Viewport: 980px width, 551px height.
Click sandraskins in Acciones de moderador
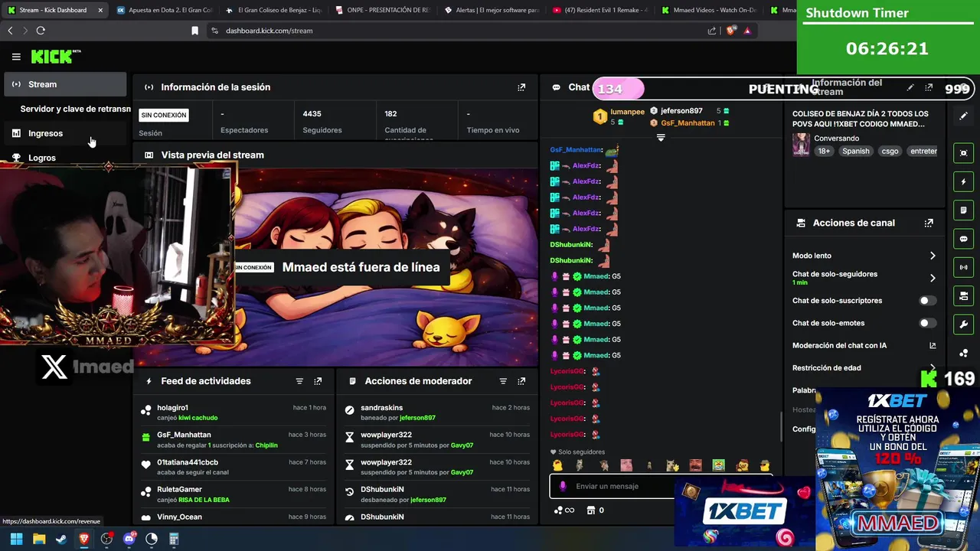click(x=381, y=408)
